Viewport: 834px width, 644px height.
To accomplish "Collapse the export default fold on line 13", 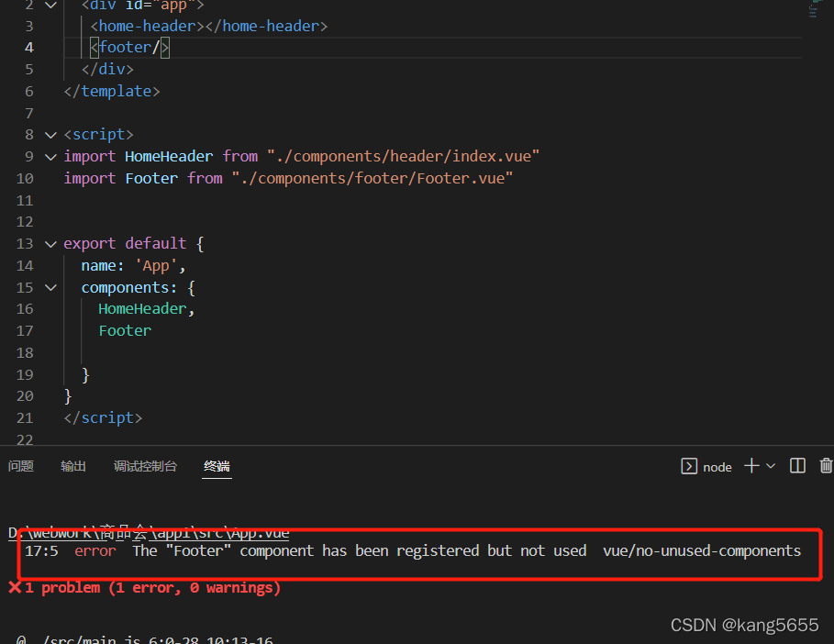I will tap(50, 244).
